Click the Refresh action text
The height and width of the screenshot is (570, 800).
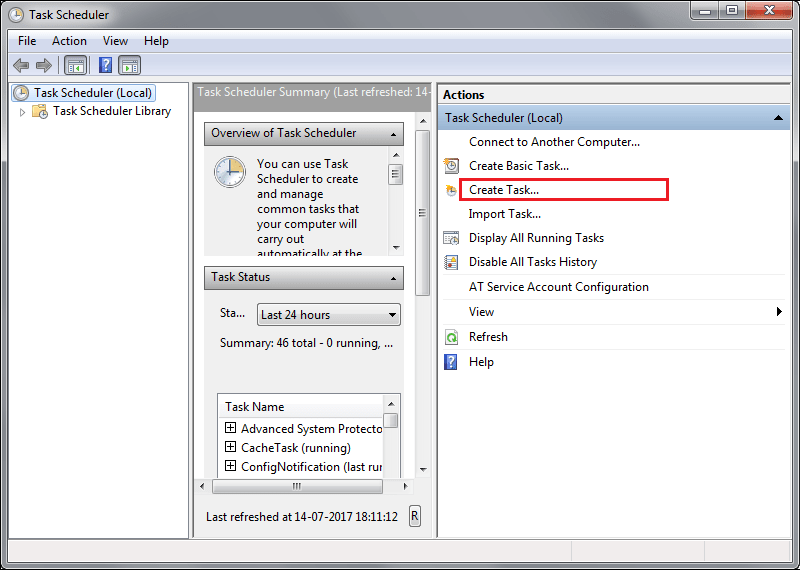tap(488, 337)
